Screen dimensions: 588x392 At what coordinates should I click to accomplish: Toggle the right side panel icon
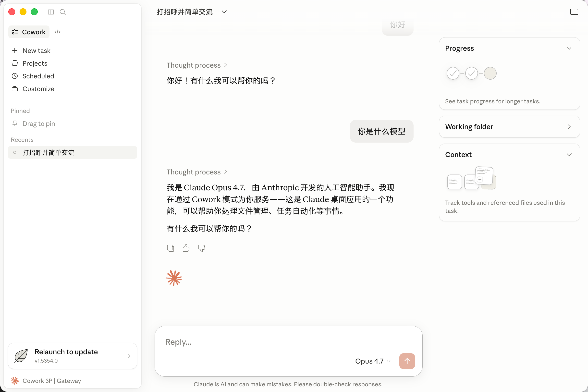coord(574,12)
